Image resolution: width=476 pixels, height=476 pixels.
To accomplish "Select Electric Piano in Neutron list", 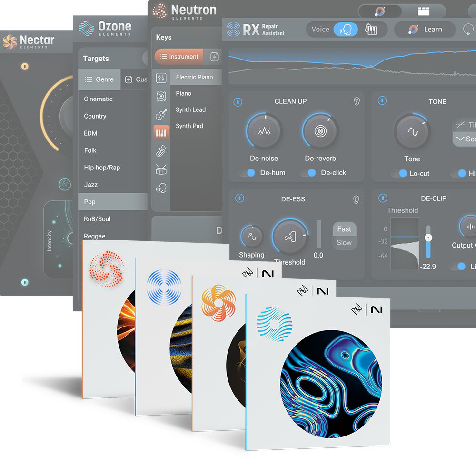I will (196, 77).
